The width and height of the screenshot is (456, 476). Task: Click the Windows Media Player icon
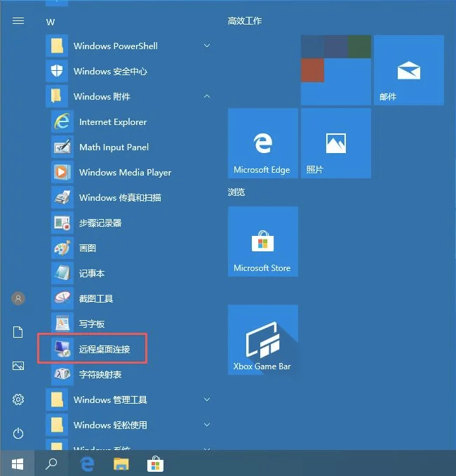point(62,172)
